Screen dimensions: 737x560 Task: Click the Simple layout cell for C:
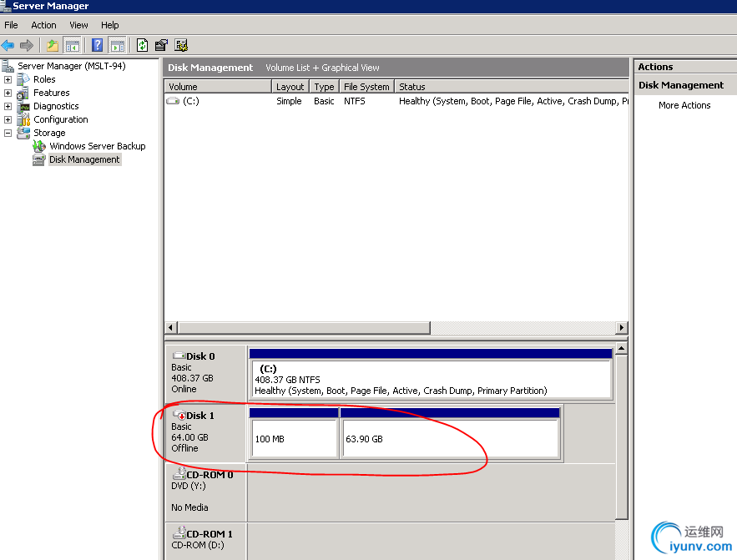tap(289, 101)
